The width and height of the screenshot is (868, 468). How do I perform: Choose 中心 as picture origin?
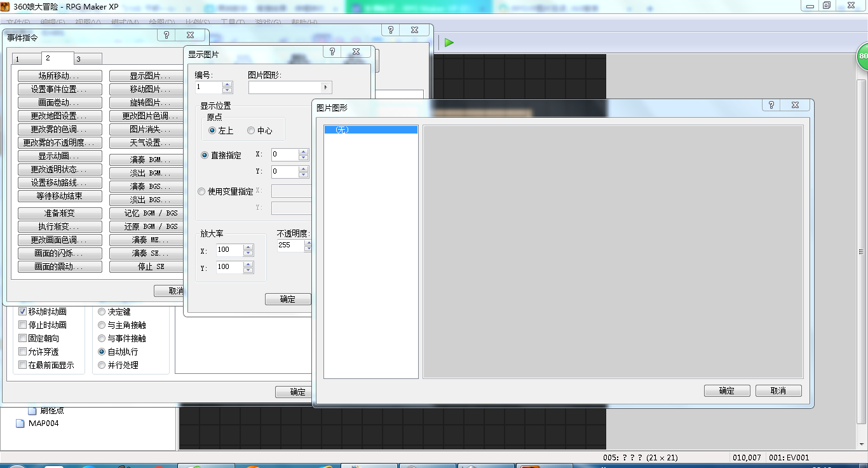tap(251, 130)
